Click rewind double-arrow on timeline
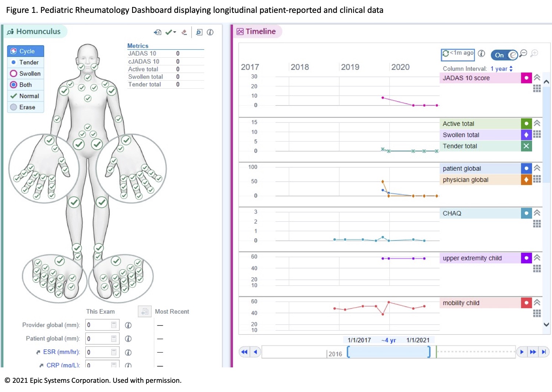 pyautogui.click(x=244, y=352)
